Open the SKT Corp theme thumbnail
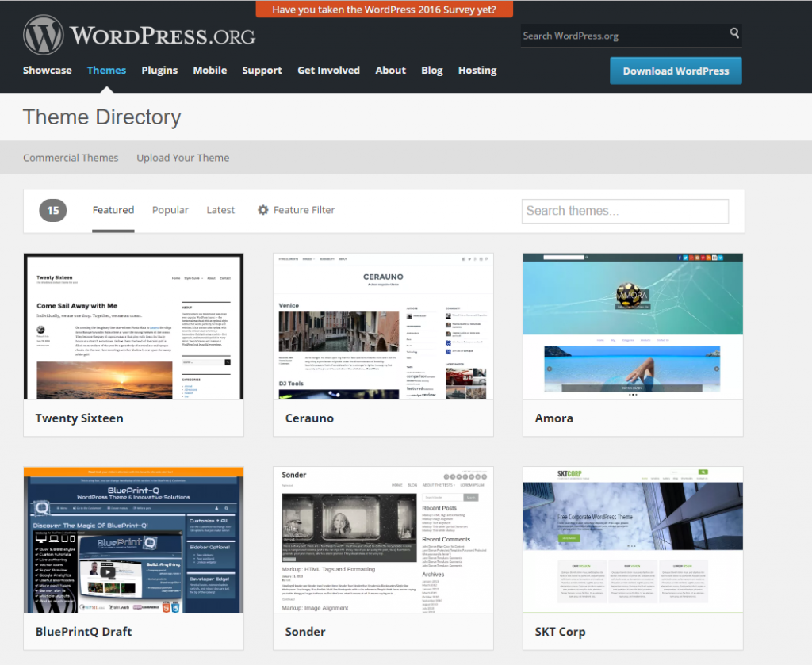The height and width of the screenshot is (665, 812). pyautogui.click(x=633, y=540)
